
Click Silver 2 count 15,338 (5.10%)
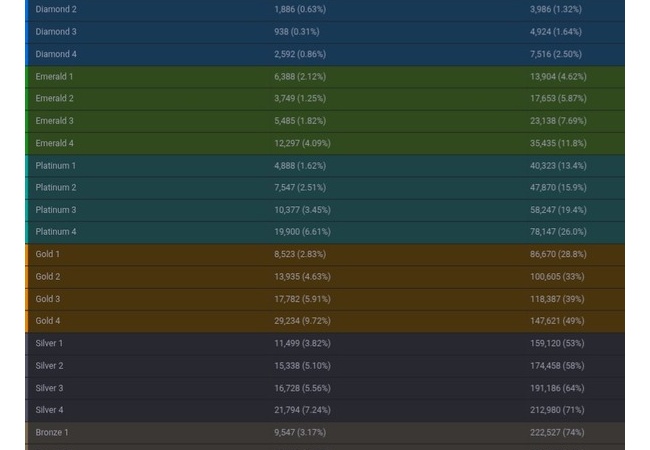302,366
